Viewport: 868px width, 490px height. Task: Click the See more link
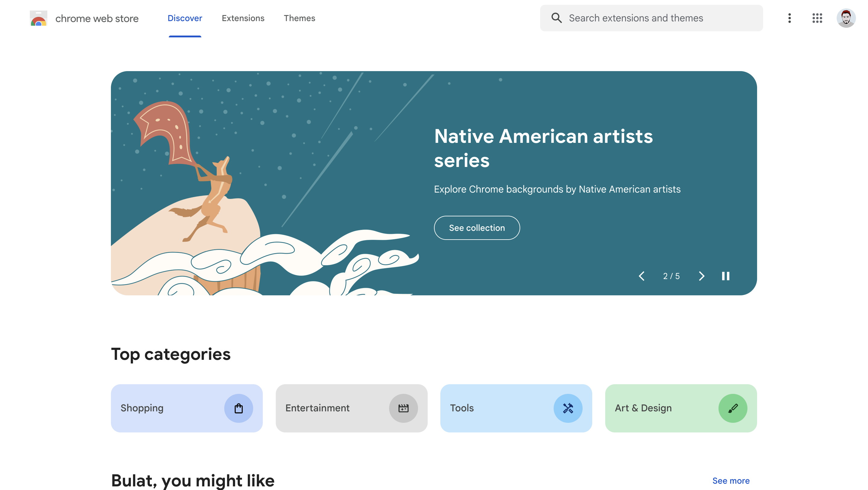point(731,481)
